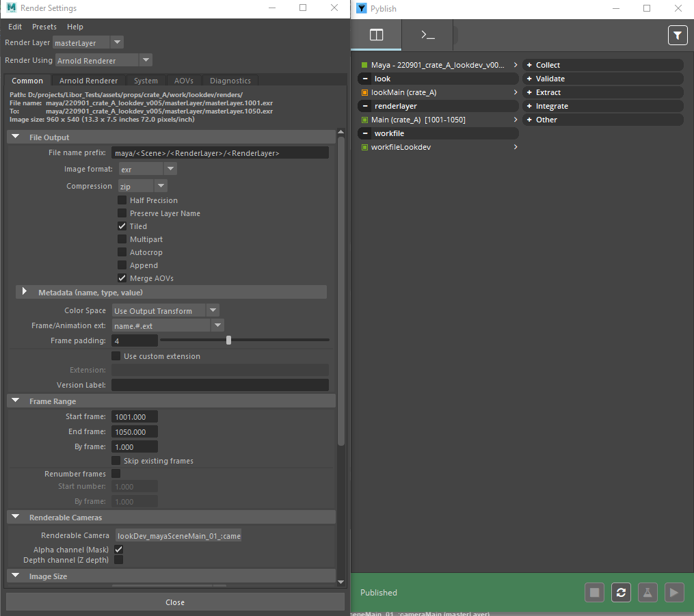Switch to the Diagnostics tab

tap(230, 81)
